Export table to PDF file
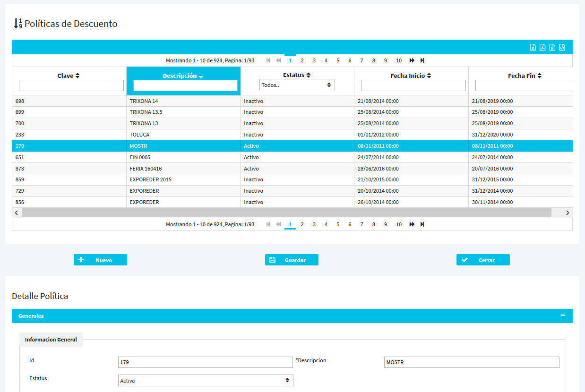This screenshot has width=585, height=392. [542, 47]
